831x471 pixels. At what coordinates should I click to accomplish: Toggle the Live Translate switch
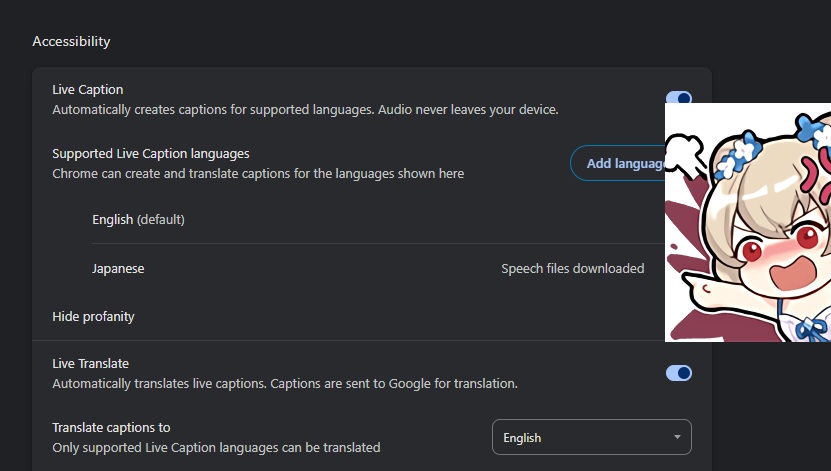pos(678,373)
